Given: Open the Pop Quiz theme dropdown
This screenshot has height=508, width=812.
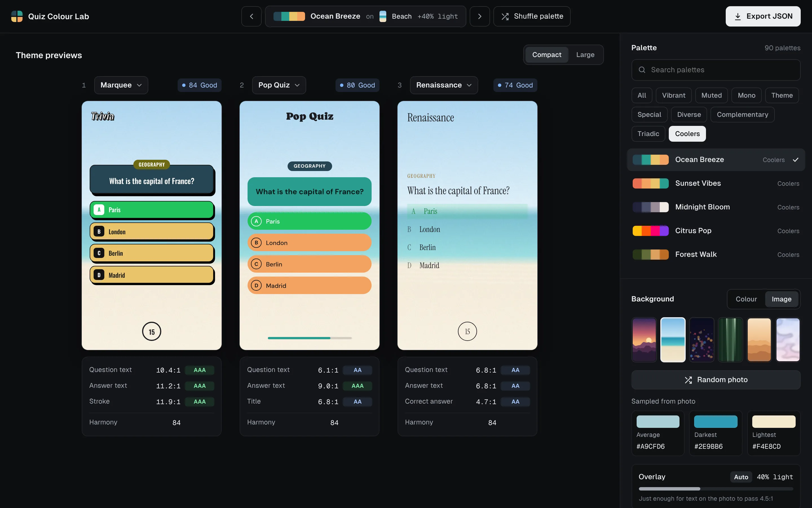Looking at the screenshot, I should [x=279, y=85].
